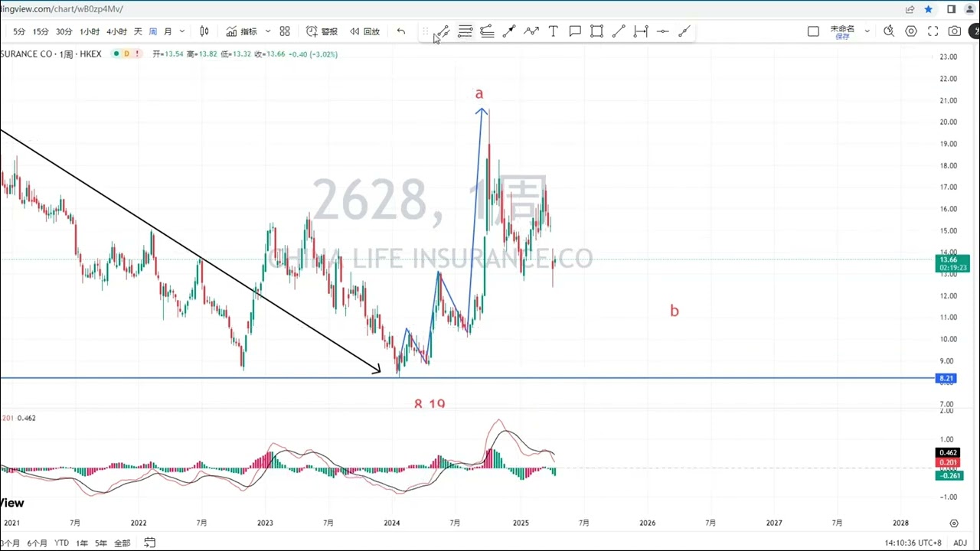This screenshot has height=551, width=980.
Task: Enter fullscreen mode
Action: [933, 31]
